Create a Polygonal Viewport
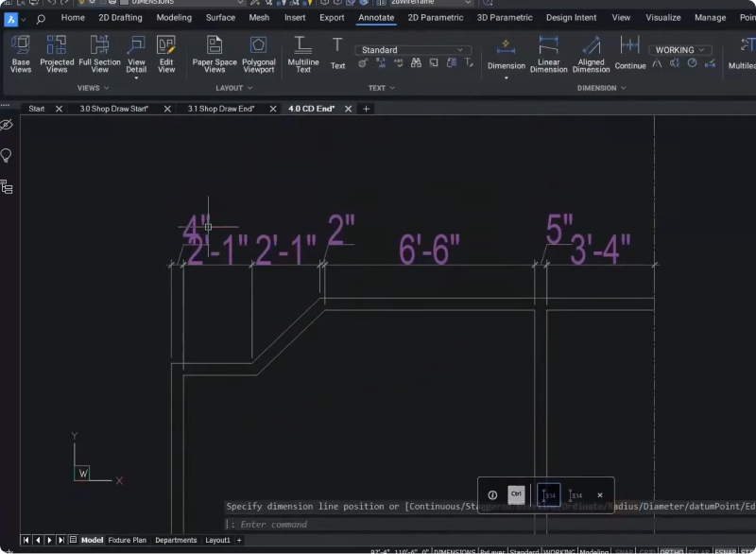 tap(258, 54)
